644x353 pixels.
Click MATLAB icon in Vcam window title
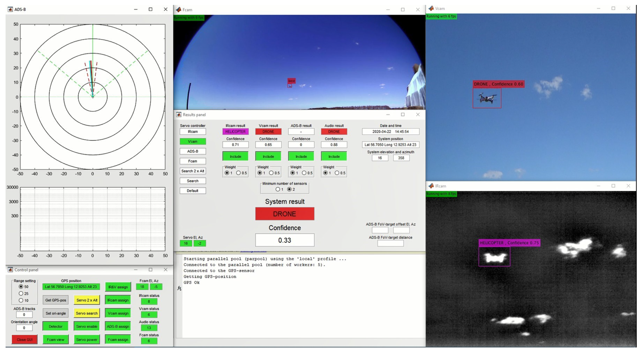tap(431, 9)
